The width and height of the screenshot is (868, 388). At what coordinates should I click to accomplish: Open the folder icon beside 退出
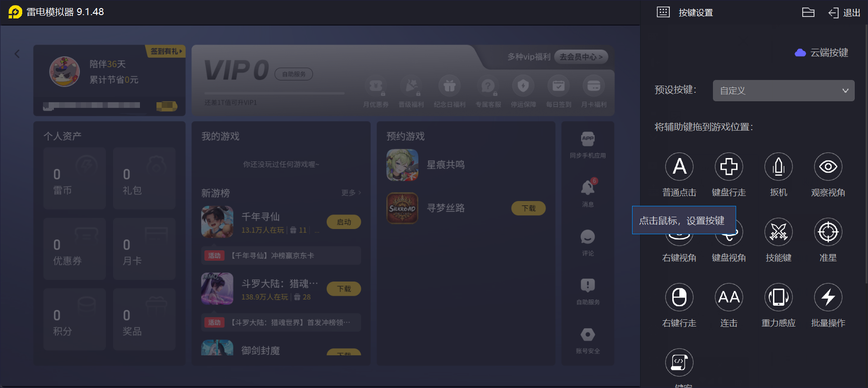808,12
